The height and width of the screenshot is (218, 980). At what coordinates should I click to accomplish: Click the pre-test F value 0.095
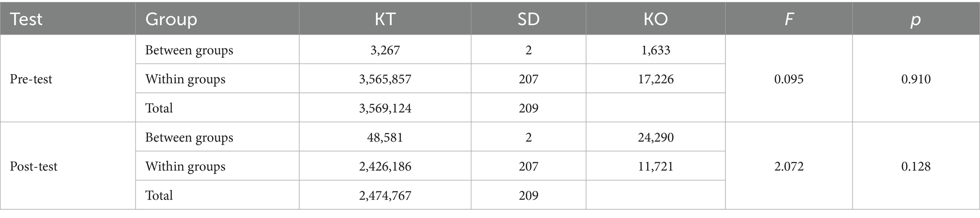tap(789, 79)
